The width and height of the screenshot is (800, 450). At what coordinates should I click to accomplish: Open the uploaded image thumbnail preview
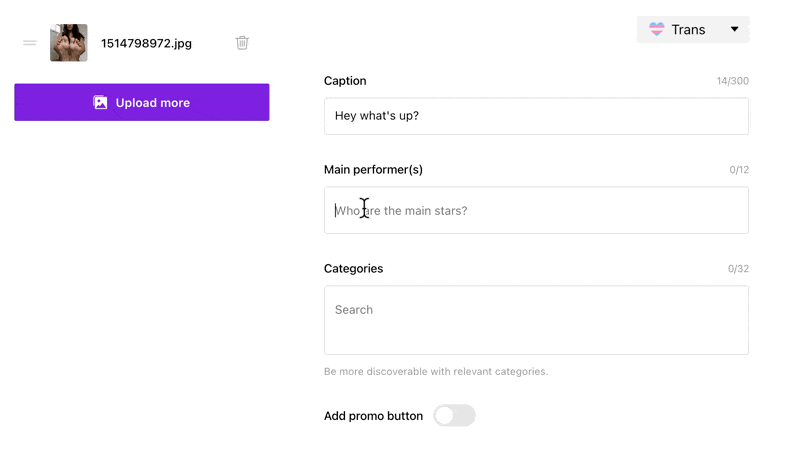pyautogui.click(x=69, y=43)
